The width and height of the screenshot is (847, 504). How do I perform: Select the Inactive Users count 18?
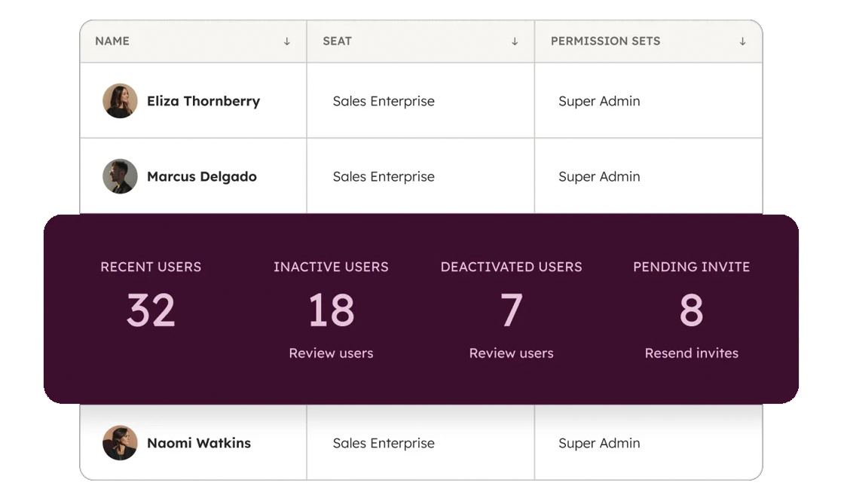pyautogui.click(x=331, y=310)
